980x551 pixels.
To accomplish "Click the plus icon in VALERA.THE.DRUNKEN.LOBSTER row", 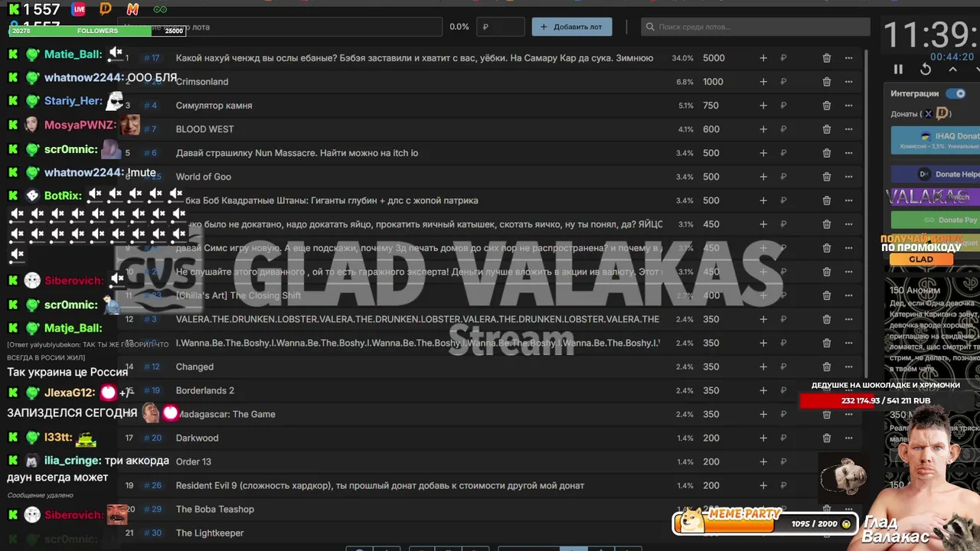I will click(x=763, y=319).
